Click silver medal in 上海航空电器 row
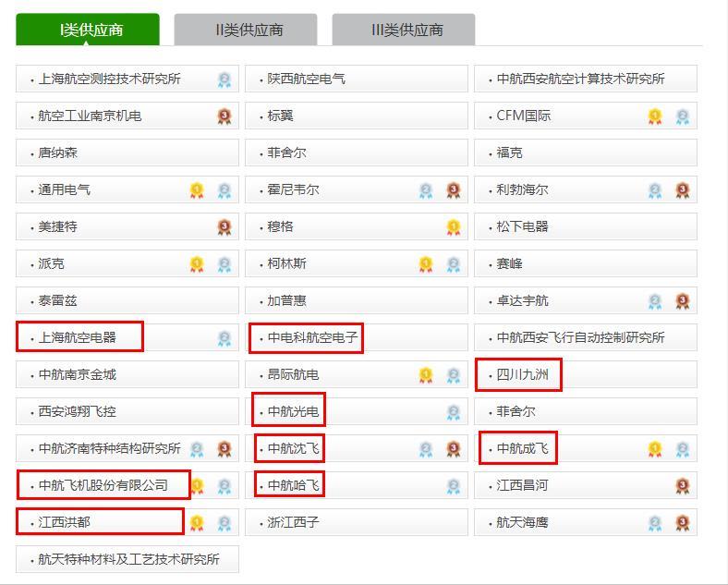Viewport: 728px width, 585px height. point(224,338)
